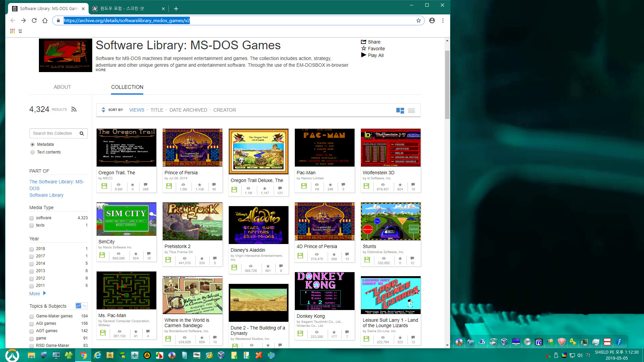Click the sort direction arrows icon

(x=103, y=110)
